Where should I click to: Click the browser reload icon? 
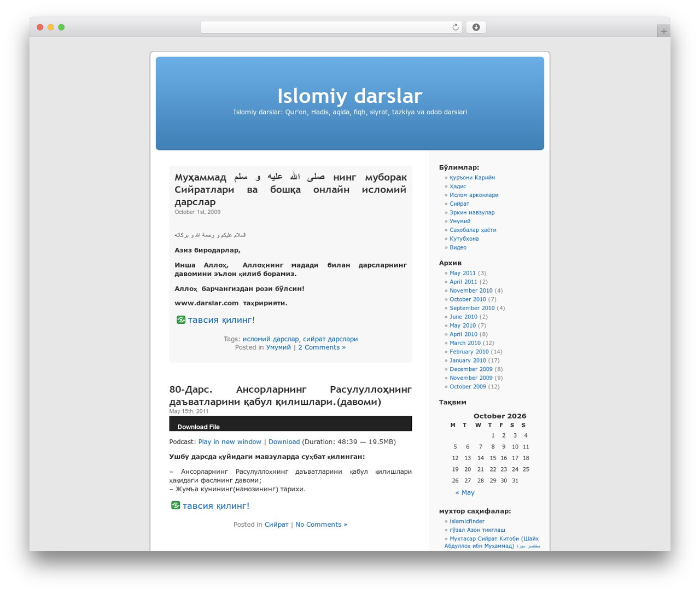click(455, 27)
